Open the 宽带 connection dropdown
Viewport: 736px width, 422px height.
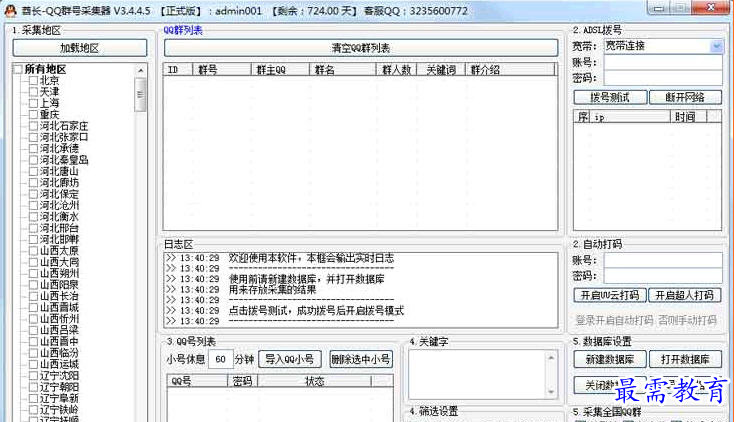pos(716,46)
